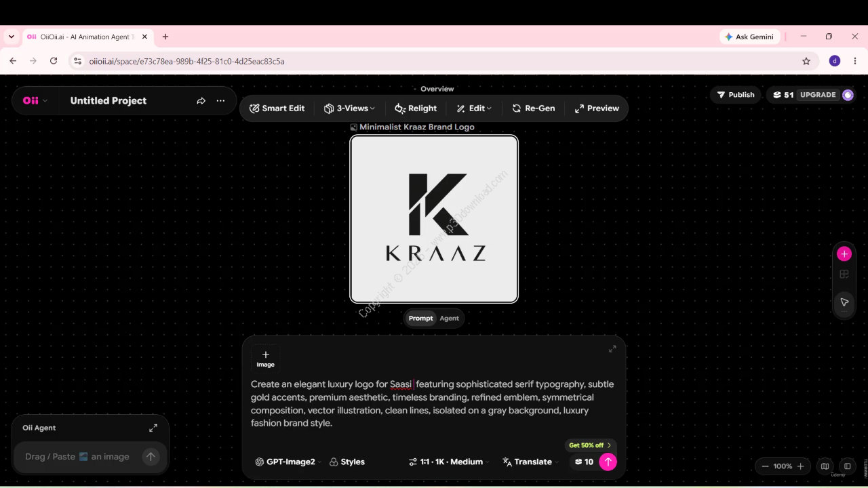The height and width of the screenshot is (488, 868).
Task: Open the 1:1 · 1K · Medium size dropdown
Action: tap(450, 462)
